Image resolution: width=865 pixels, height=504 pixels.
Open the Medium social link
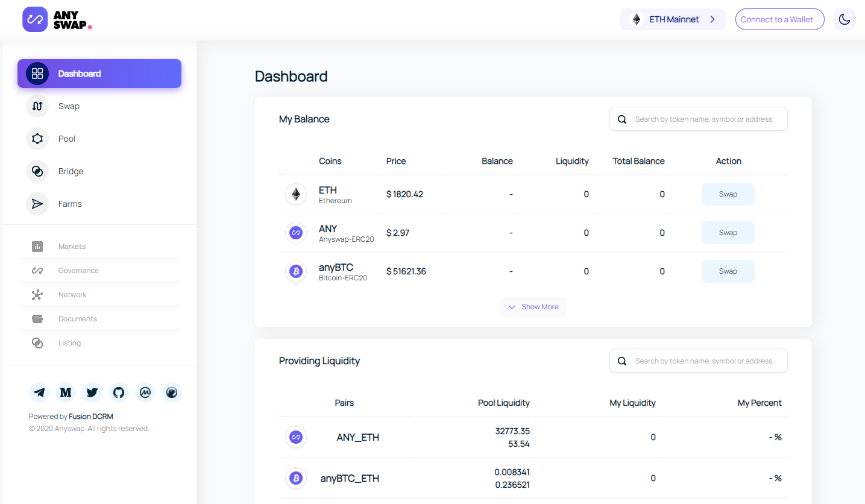(66, 392)
